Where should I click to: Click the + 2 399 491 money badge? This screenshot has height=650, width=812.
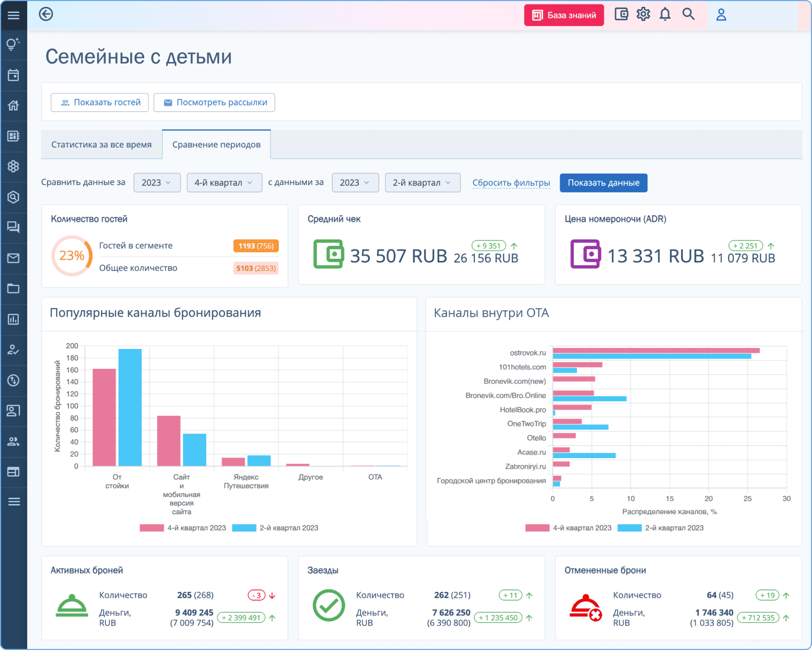[x=241, y=618]
